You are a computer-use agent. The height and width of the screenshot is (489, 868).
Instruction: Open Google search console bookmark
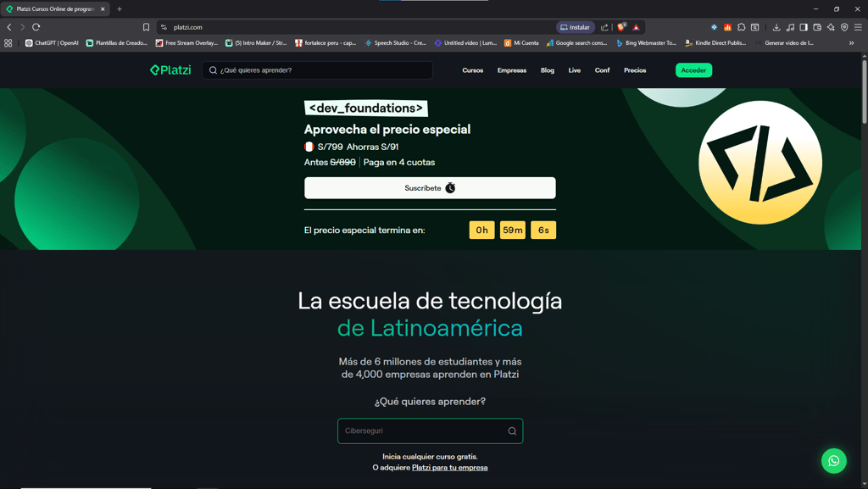tap(576, 42)
